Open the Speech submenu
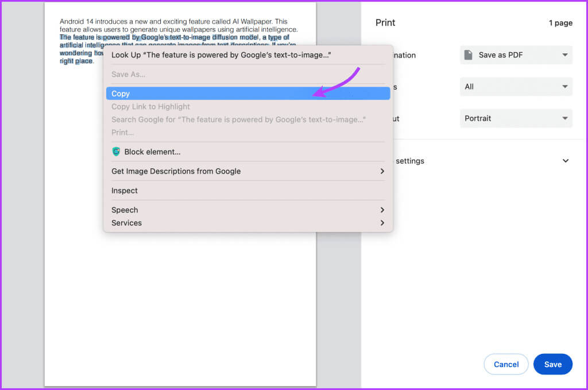The height and width of the screenshot is (390, 588). coord(248,210)
